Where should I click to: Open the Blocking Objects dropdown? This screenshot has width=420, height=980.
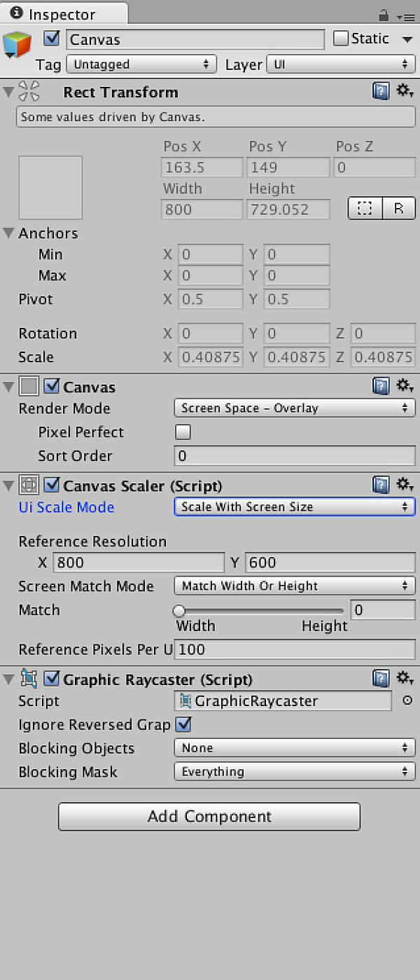pos(294,747)
